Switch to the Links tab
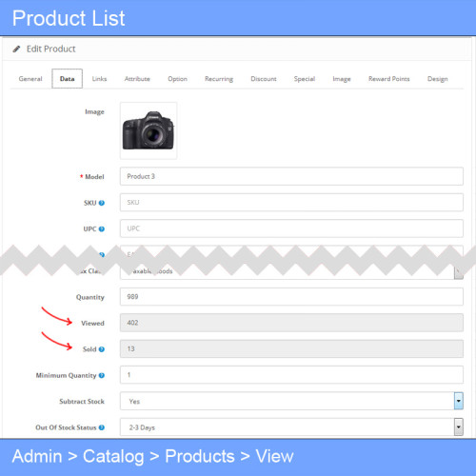The height and width of the screenshot is (476, 476). (x=99, y=79)
